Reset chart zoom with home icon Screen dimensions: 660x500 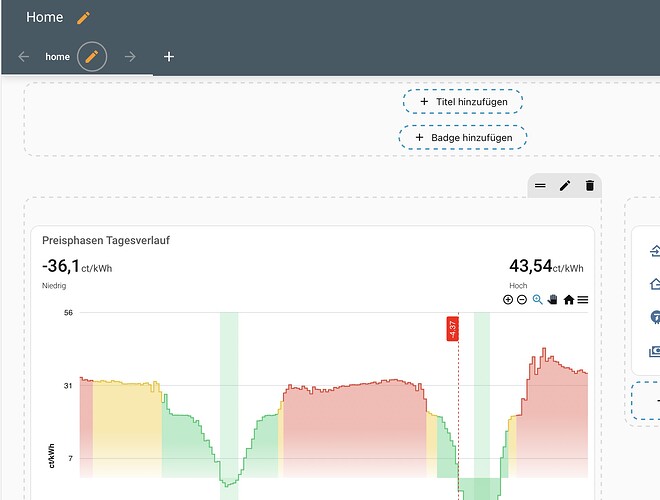pos(569,300)
